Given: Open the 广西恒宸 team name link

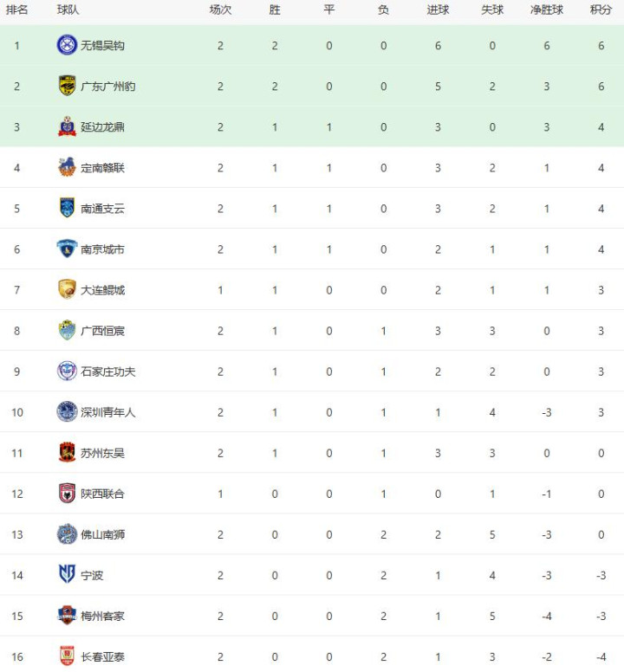Looking at the screenshot, I should (102, 331).
